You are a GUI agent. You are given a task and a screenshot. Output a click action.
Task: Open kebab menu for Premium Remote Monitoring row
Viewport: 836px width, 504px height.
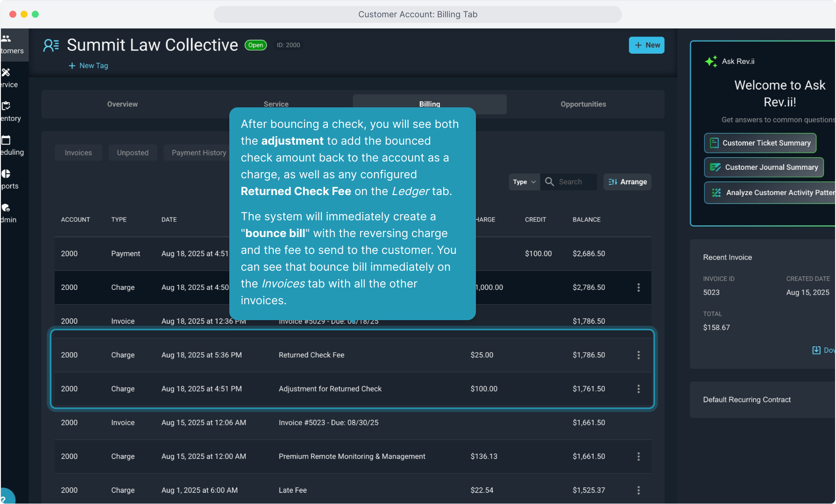click(x=638, y=456)
